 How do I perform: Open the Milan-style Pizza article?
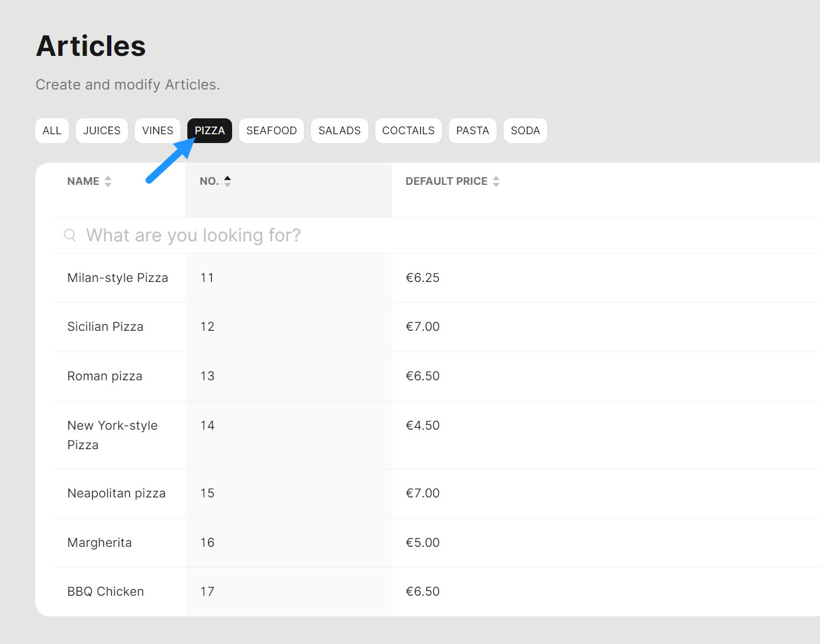point(118,278)
